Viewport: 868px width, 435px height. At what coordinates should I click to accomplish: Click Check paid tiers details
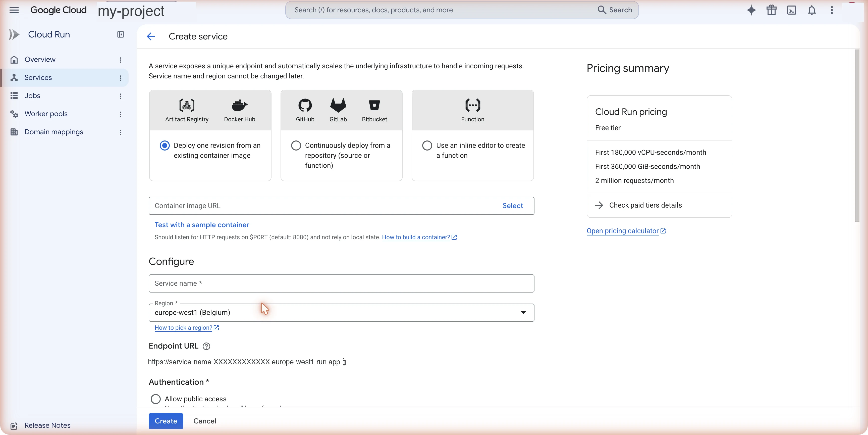(645, 205)
